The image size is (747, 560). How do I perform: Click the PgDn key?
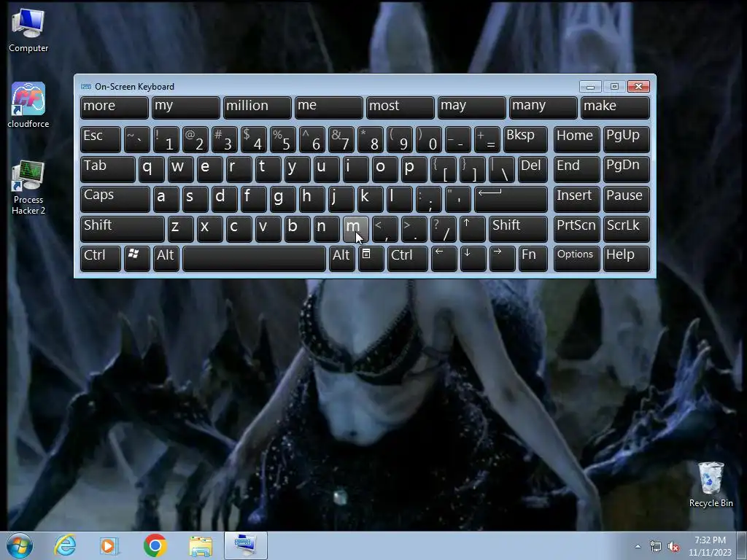[x=626, y=169]
